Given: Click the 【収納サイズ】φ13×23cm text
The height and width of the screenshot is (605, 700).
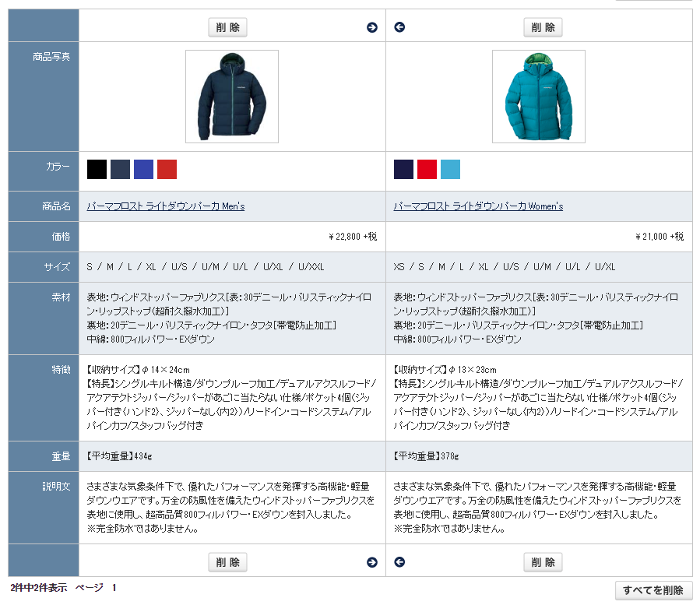Looking at the screenshot, I should pyautogui.click(x=445, y=370).
